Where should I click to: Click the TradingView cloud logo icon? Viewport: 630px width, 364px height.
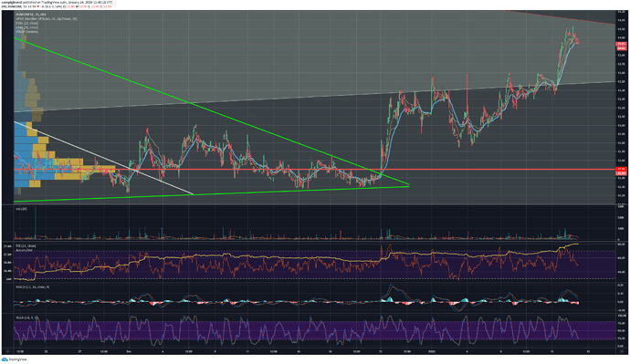pyautogui.click(x=5, y=359)
